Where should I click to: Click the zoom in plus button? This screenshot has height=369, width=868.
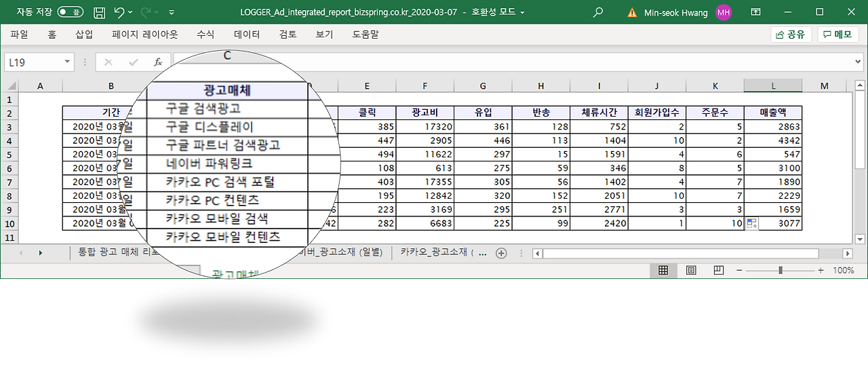point(821,270)
